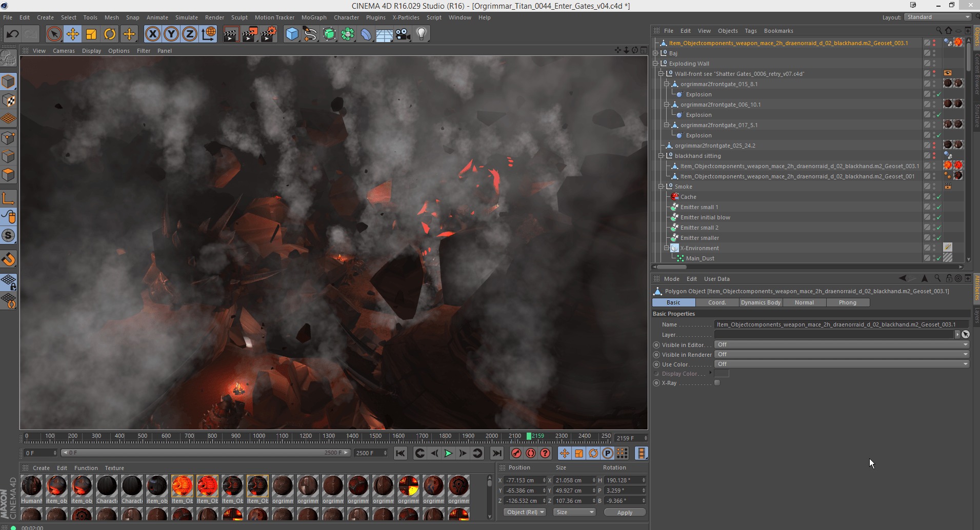Open Object (Rel) coordinate dropdown
The image size is (980, 530).
[x=525, y=512]
